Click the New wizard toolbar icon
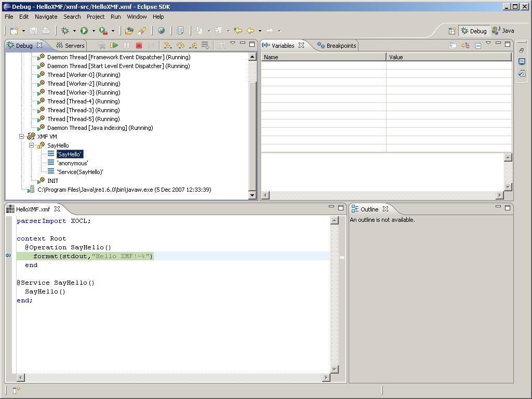 pos(14,31)
